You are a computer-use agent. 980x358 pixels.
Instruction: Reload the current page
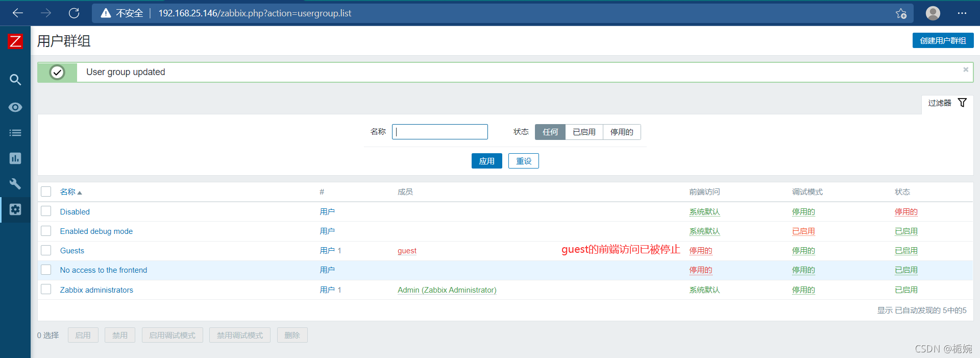coord(74,13)
